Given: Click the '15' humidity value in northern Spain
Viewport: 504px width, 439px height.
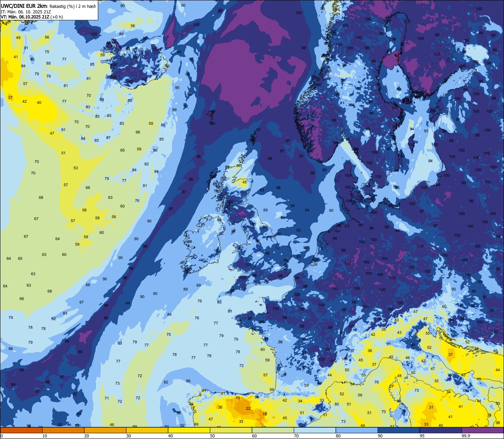Looking at the screenshot, I should coord(238,398).
